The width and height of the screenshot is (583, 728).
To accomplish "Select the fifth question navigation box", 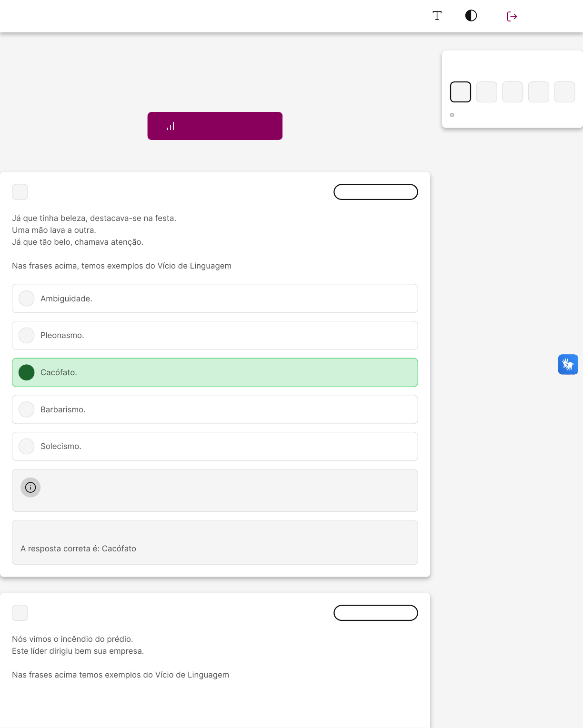I will pyautogui.click(x=564, y=92).
